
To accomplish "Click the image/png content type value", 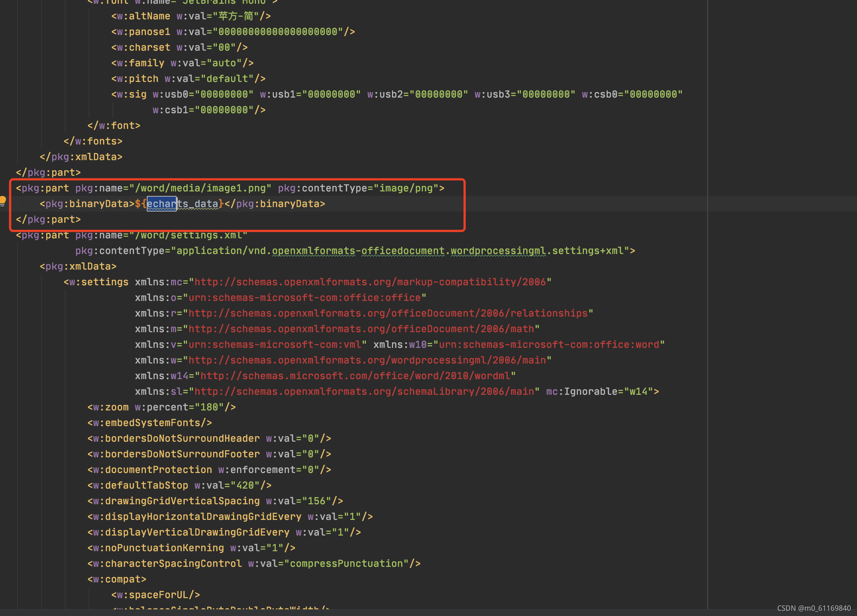I will [x=406, y=188].
